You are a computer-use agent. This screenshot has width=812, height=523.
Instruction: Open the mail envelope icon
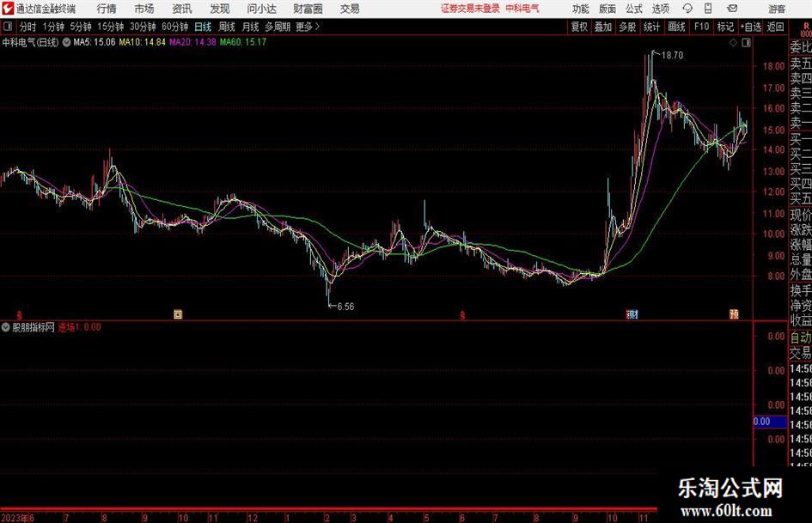click(x=732, y=9)
